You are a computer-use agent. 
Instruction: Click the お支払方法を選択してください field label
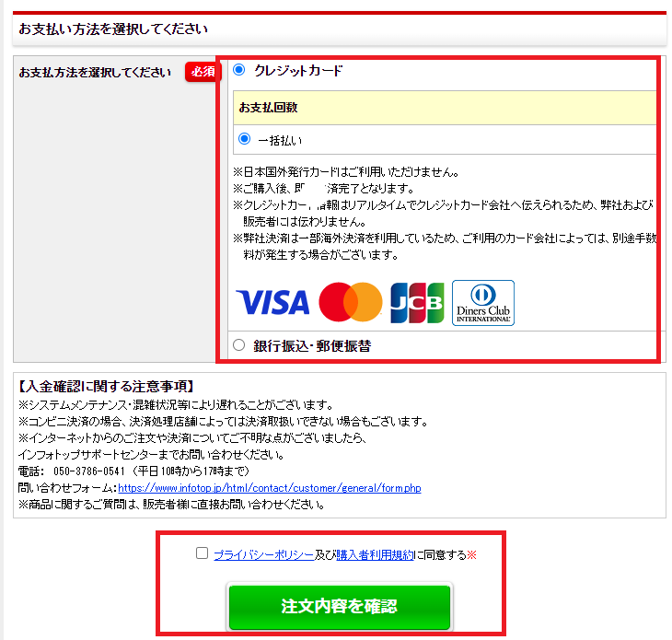(x=95, y=73)
